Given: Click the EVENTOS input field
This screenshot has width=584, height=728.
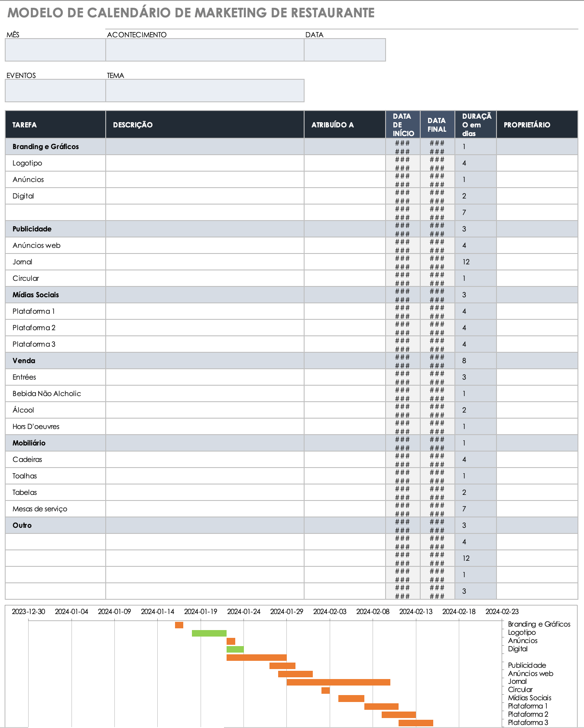Looking at the screenshot, I should point(55,91).
